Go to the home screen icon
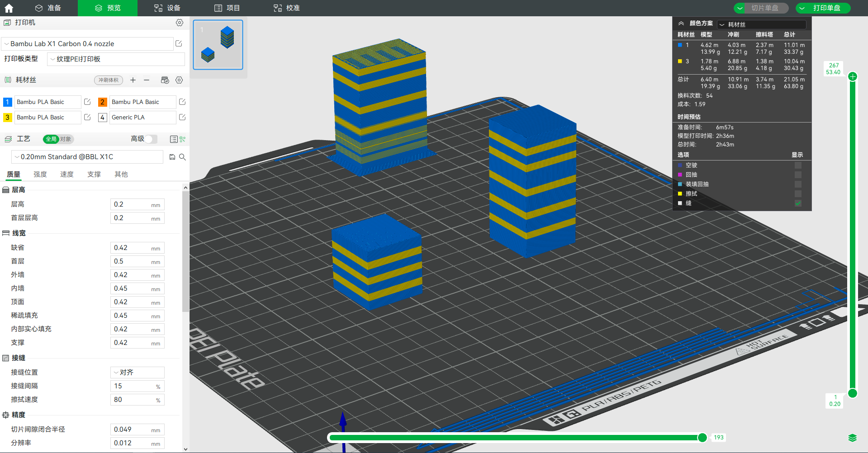Image resolution: width=868 pixels, height=453 pixels. pos(9,8)
